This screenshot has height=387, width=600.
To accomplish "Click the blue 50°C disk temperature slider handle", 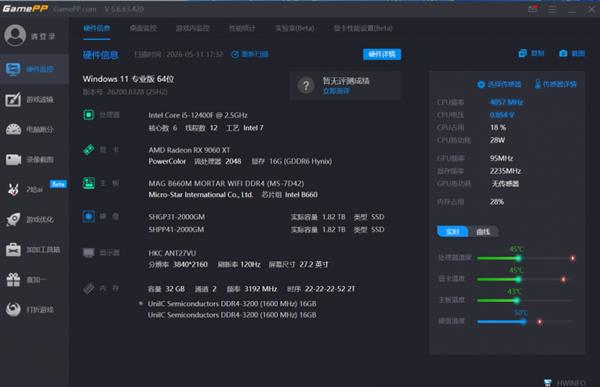I will [x=523, y=322].
